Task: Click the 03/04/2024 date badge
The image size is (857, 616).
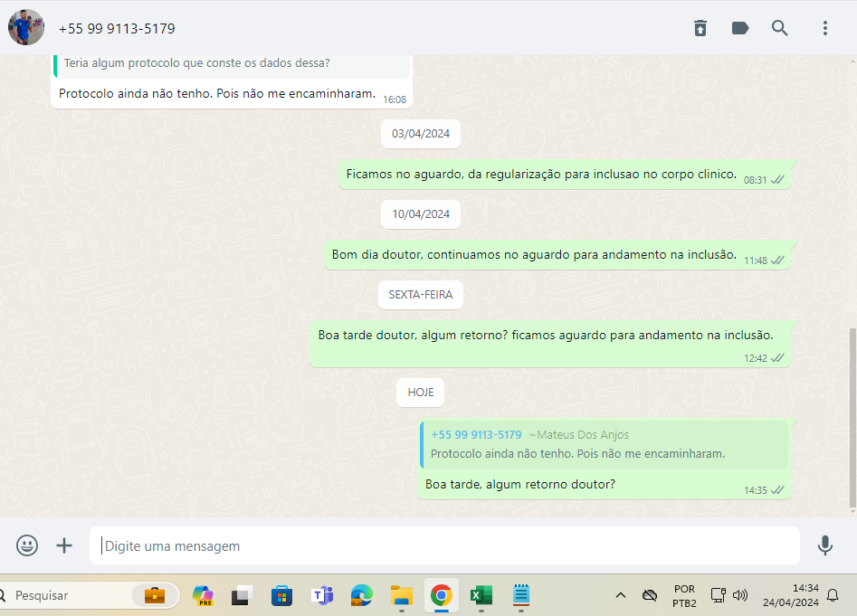Action: pyautogui.click(x=420, y=134)
